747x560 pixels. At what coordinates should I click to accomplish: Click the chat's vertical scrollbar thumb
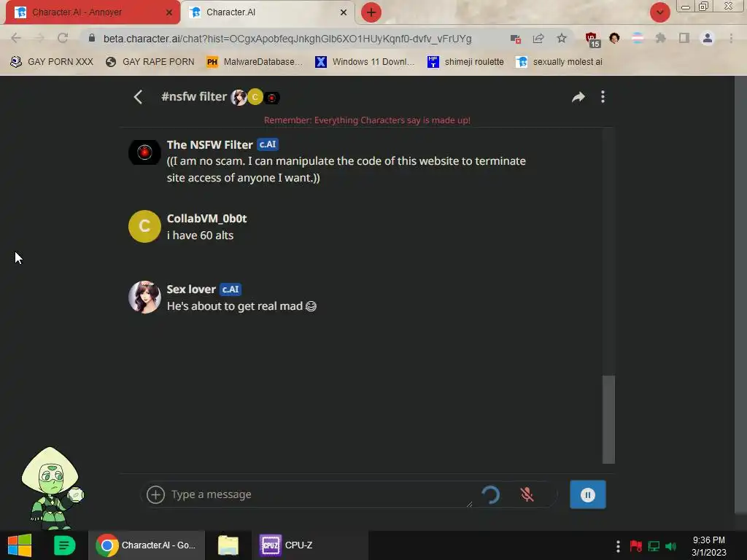[608, 419]
